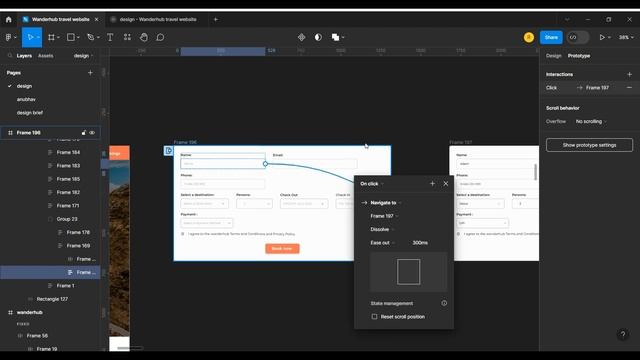Screen dimensions: 640x360
Task: Enable Reset scroll position checkbox
Action: tap(374, 316)
